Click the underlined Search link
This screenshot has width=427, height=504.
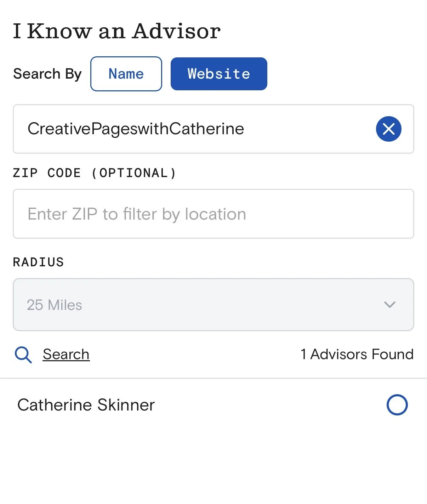pyautogui.click(x=66, y=354)
